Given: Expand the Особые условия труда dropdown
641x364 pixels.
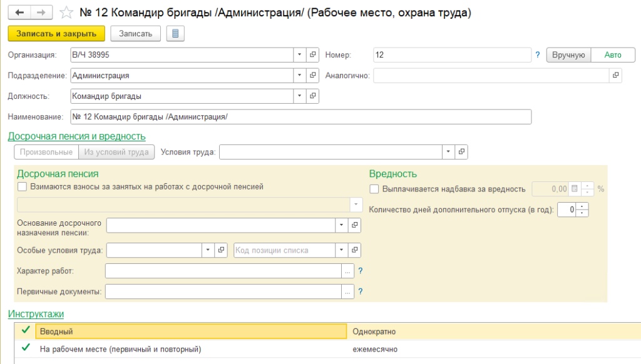Looking at the screenshot, I should click(208, 250).
